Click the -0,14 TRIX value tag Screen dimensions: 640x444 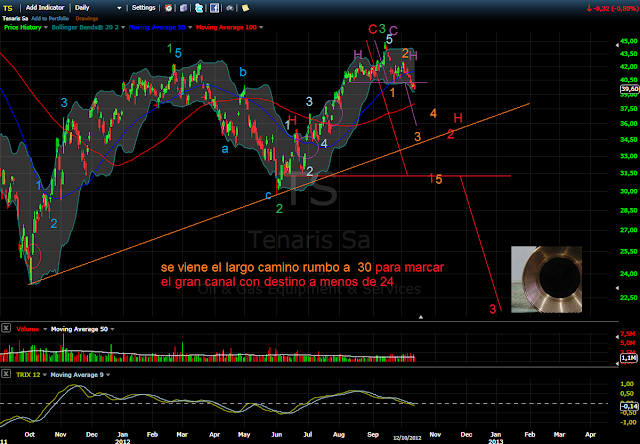click(x=629, y=406)
